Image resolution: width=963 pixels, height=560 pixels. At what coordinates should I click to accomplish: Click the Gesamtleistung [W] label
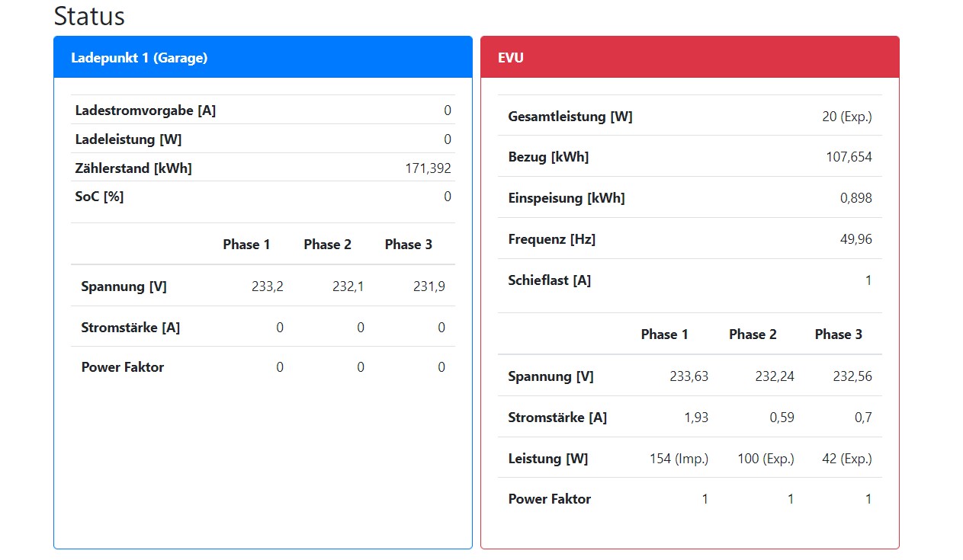570,117
